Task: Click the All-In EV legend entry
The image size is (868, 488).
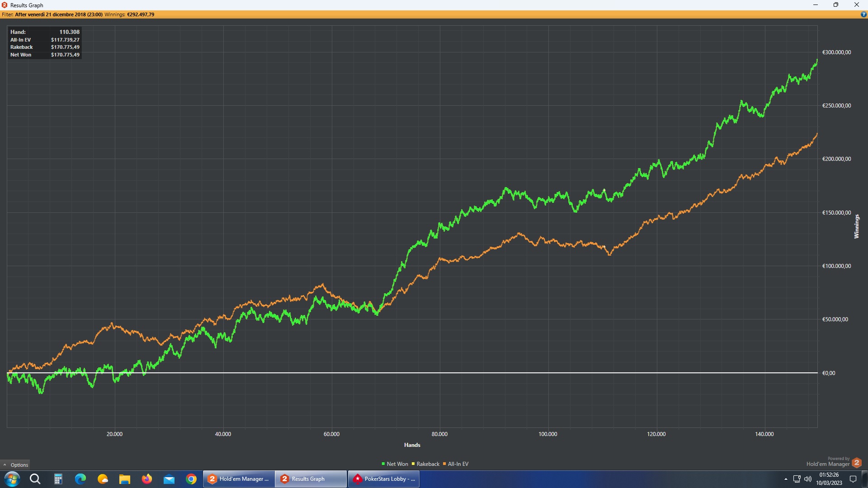Action: 456,464
